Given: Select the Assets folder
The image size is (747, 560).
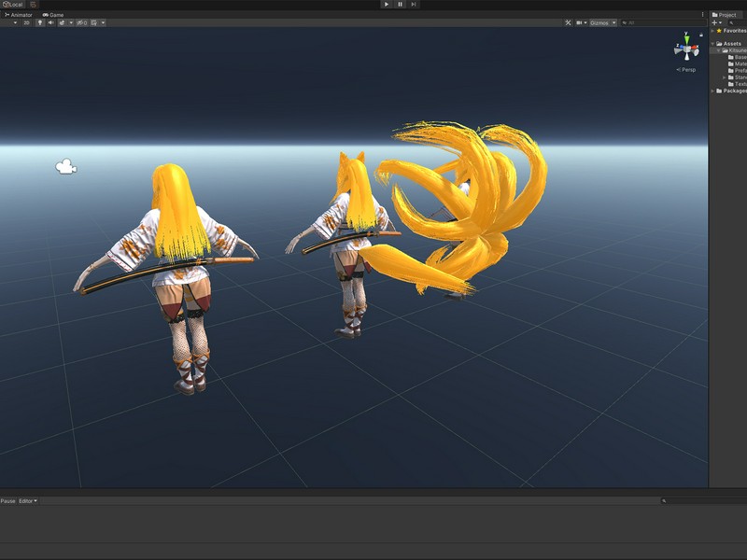Looking at the screenshot, I should (x=729, y=43).
